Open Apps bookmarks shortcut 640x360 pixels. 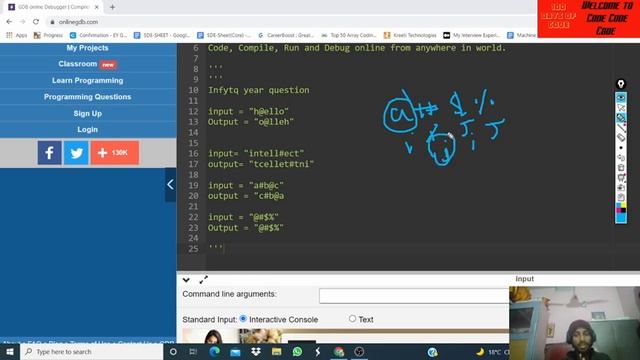pos(16,36)
